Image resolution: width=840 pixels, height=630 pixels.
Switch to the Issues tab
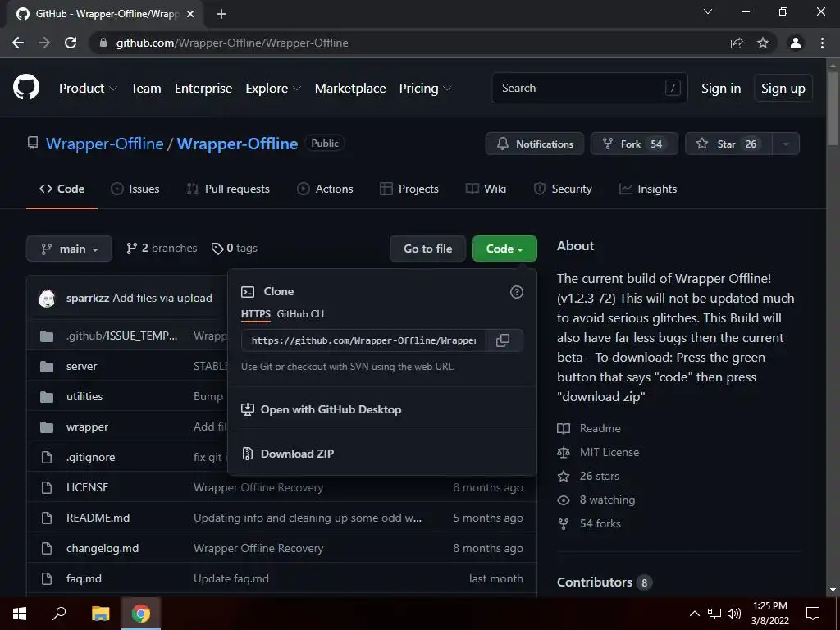(x=135, y=189)
